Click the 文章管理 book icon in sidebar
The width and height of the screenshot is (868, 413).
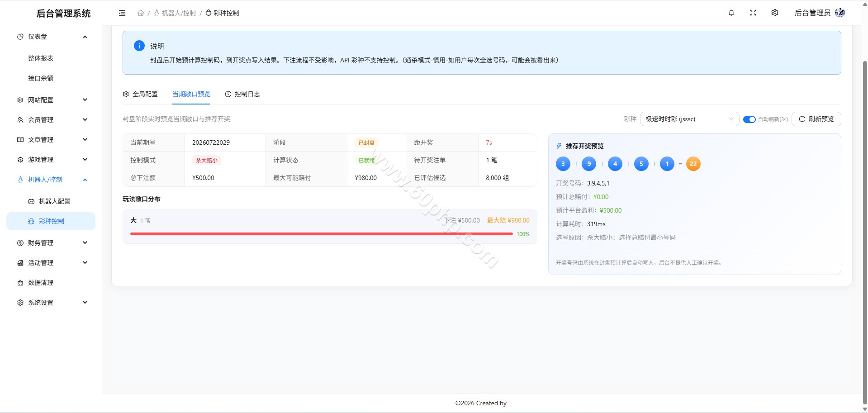[x=20, y=140]
